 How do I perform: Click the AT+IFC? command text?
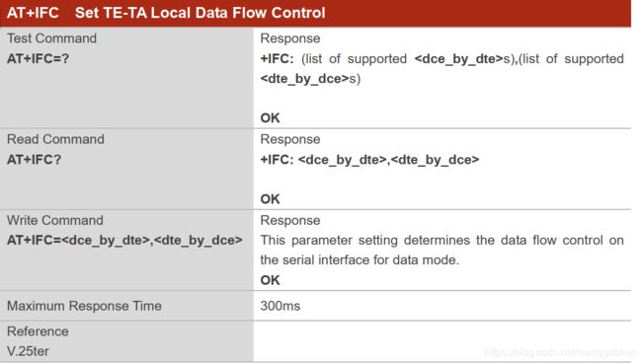(34, 160)
